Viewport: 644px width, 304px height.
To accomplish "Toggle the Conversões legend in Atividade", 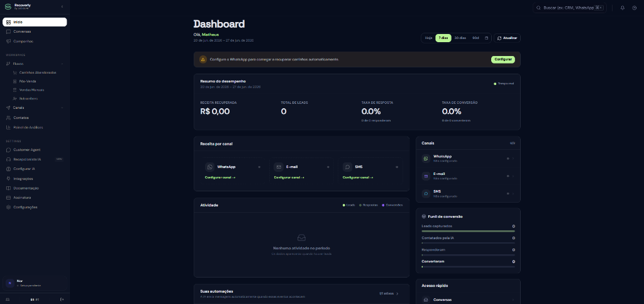I will point(392,205).
